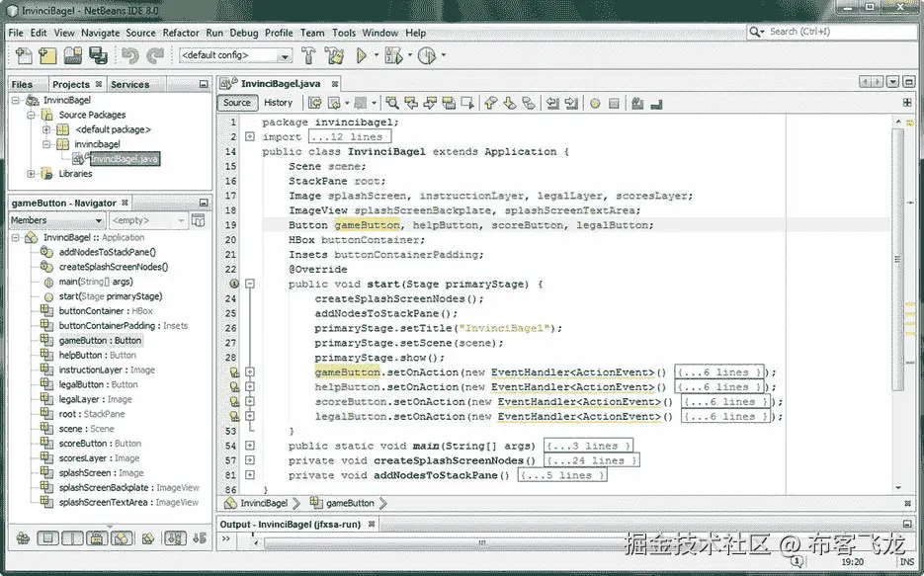Shift line left in editor toolbar
Screen dimensions: 924x576
[552, 104]
